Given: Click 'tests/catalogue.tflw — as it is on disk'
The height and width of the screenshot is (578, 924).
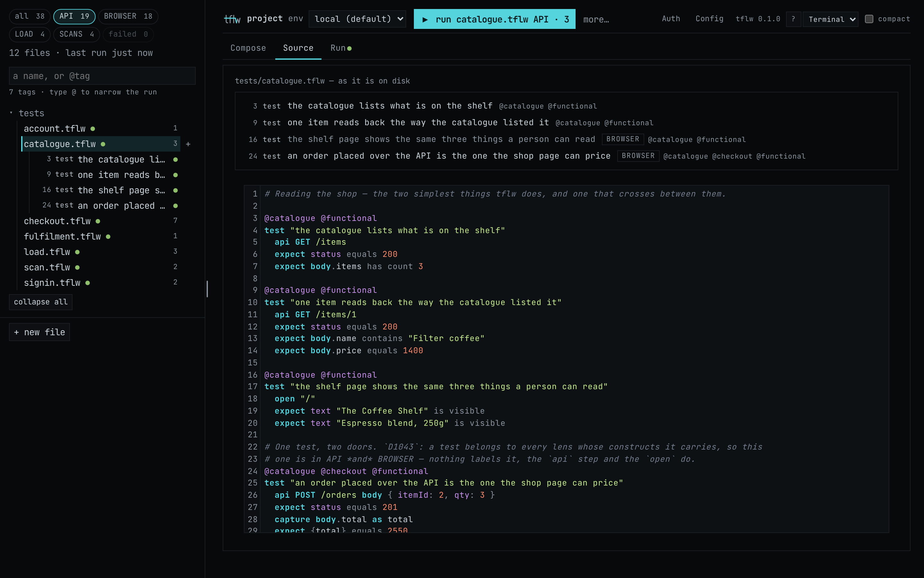Looking at the screenshot, I should 322,81.
